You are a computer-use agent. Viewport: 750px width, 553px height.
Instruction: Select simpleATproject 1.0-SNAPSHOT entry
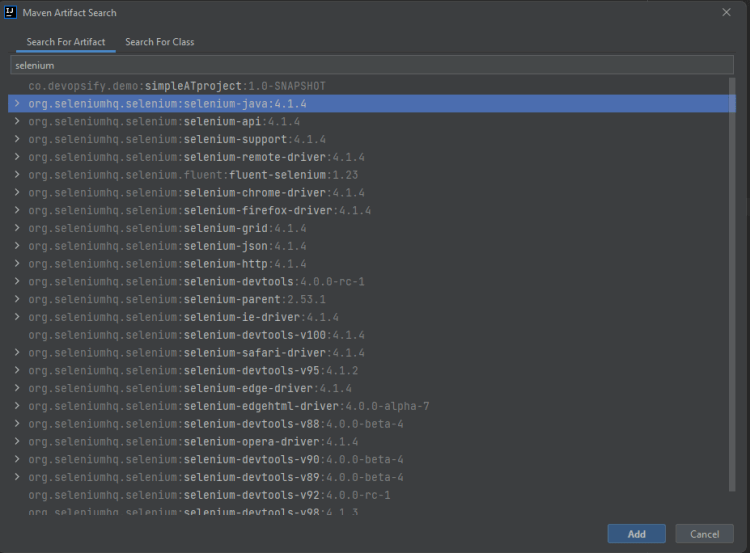(177, 86)
